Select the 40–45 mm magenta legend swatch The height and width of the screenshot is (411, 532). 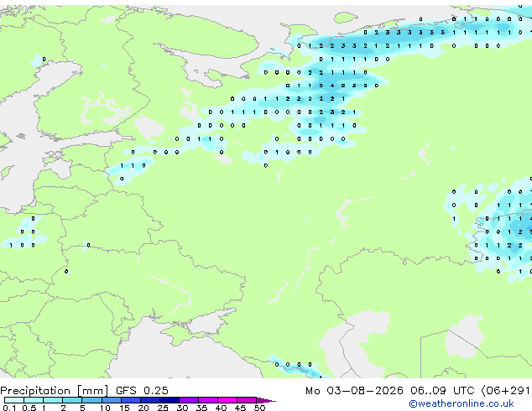[227, 400]
